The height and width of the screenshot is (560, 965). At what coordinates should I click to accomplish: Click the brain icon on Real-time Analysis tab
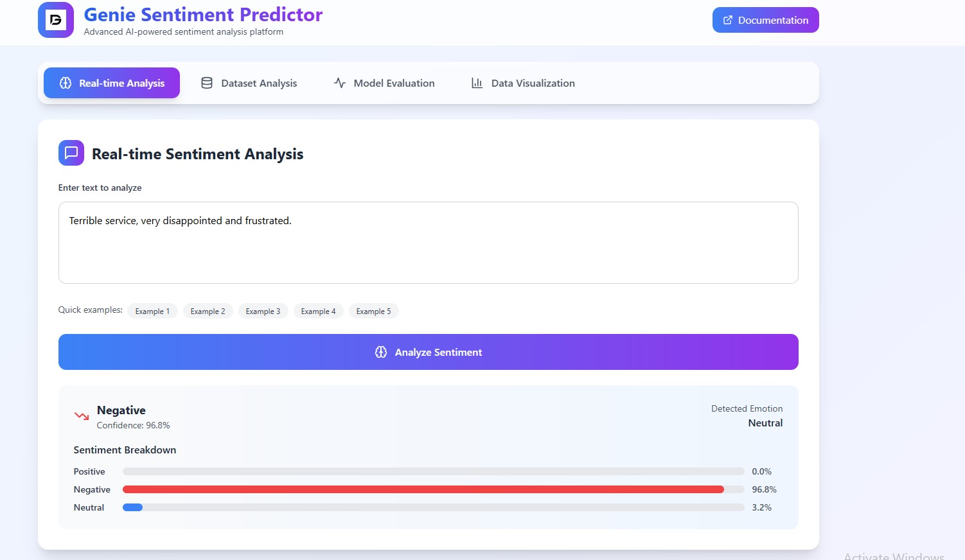click(66, 83)
